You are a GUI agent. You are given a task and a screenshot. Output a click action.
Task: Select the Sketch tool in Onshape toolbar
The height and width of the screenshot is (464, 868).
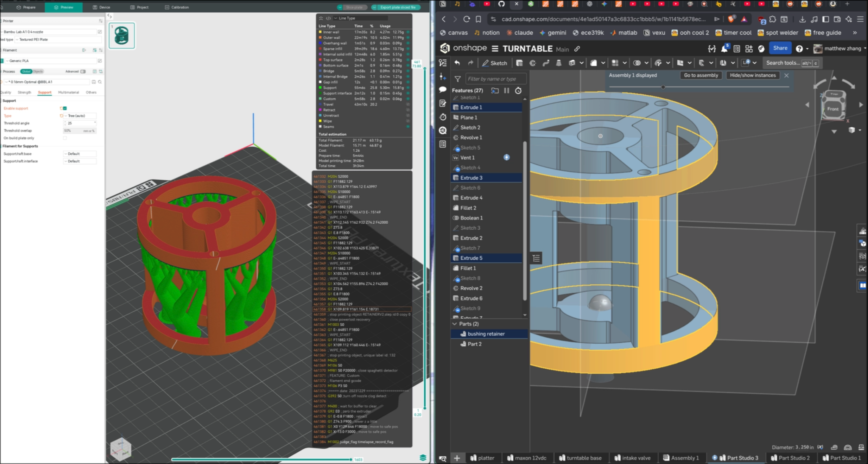[x=495, y=63]
